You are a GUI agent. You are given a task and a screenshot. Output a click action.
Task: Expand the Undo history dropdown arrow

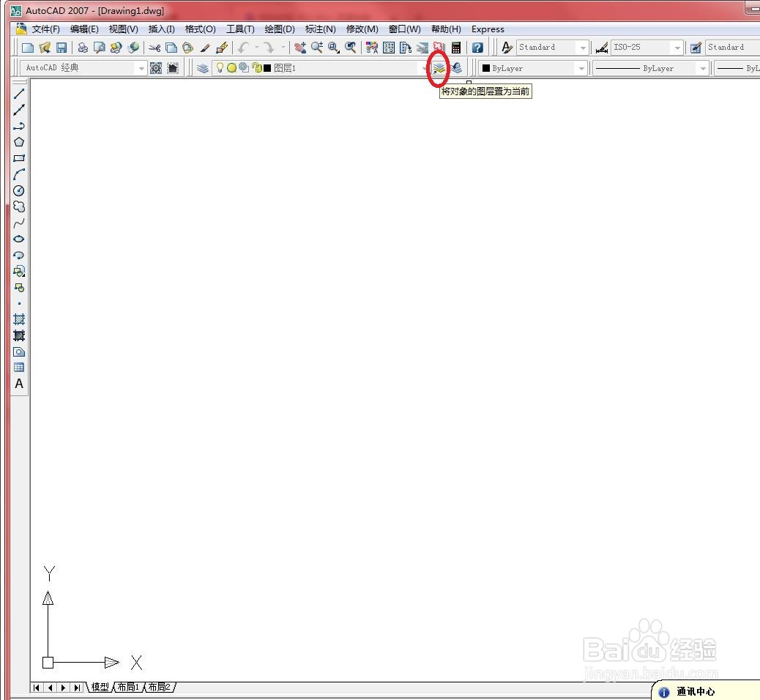(256, 48)
